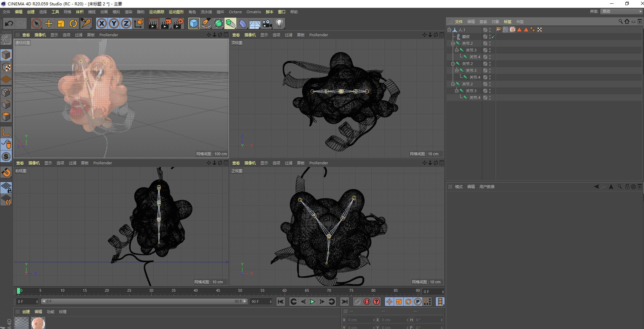Add a Cube primitive object

(x=194, y=23)
